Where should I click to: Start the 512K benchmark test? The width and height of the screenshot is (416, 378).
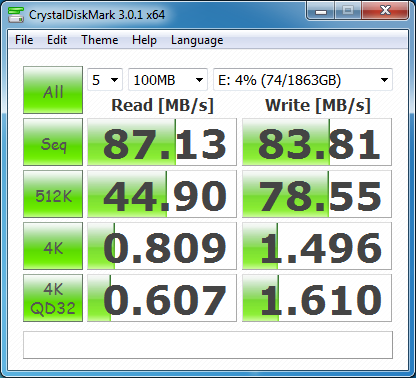[x=53, y=194]
